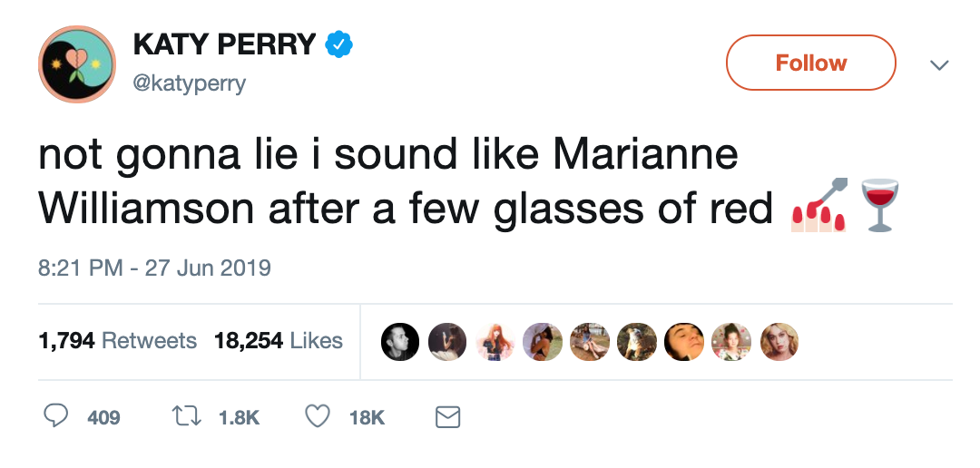Click the black-and-white profile liker avatar
Screen dimensions: 980x468
(399, 342)
